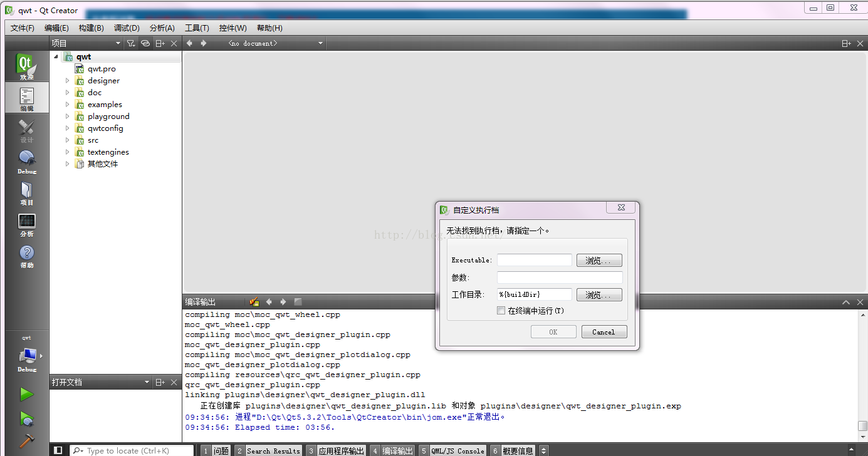Navigate back in the editor toolbar

coord(189,43)
